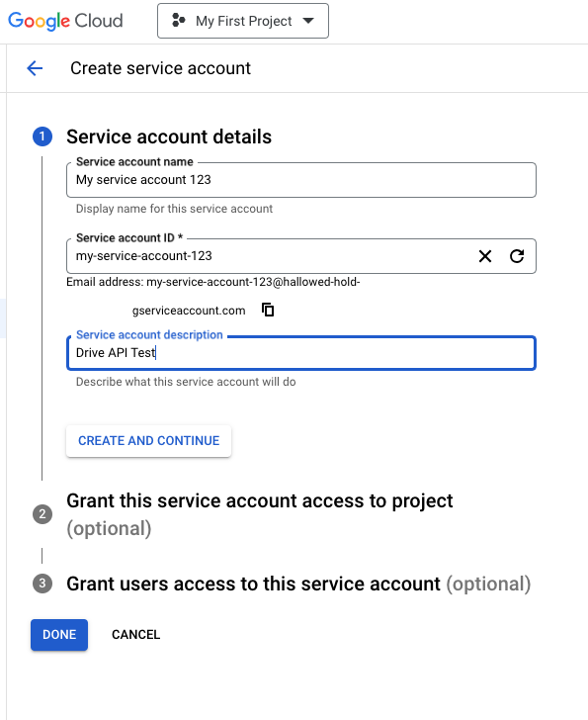The image size is (588, 720).
Task: Select the step 1 circle indicator
Action: [42, 136]
